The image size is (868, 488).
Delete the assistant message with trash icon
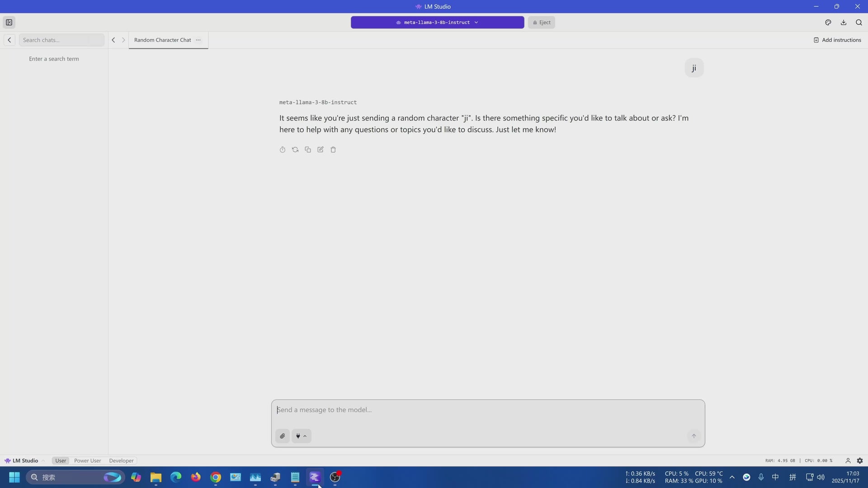[x=333, y=150]
